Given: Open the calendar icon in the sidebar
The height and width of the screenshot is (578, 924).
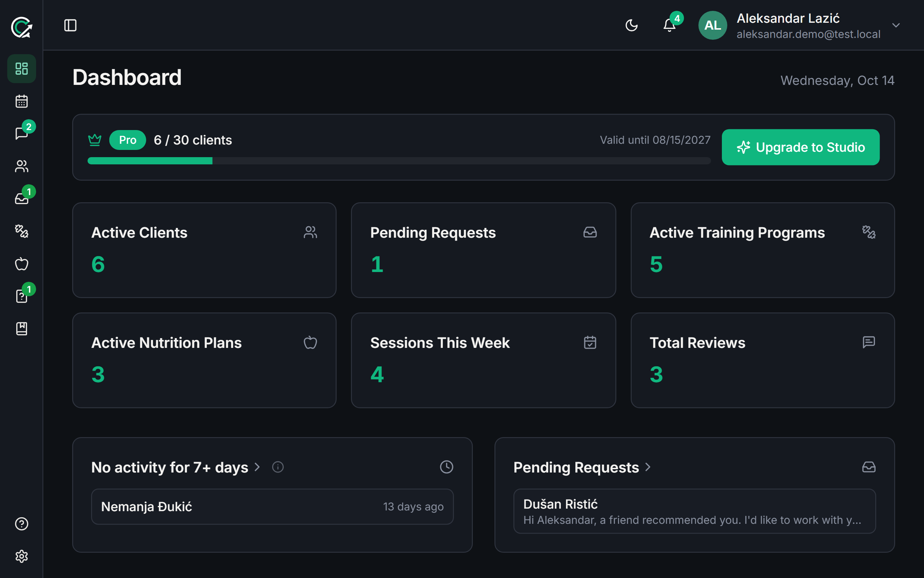Looking at the screenshot, I should pos(21,101).
